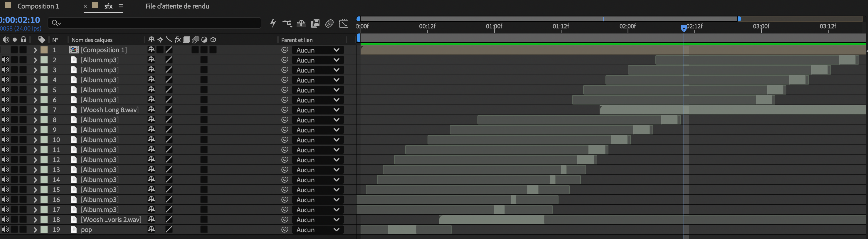Open the File d'attente de rendu tab

[x=177, y=6]
